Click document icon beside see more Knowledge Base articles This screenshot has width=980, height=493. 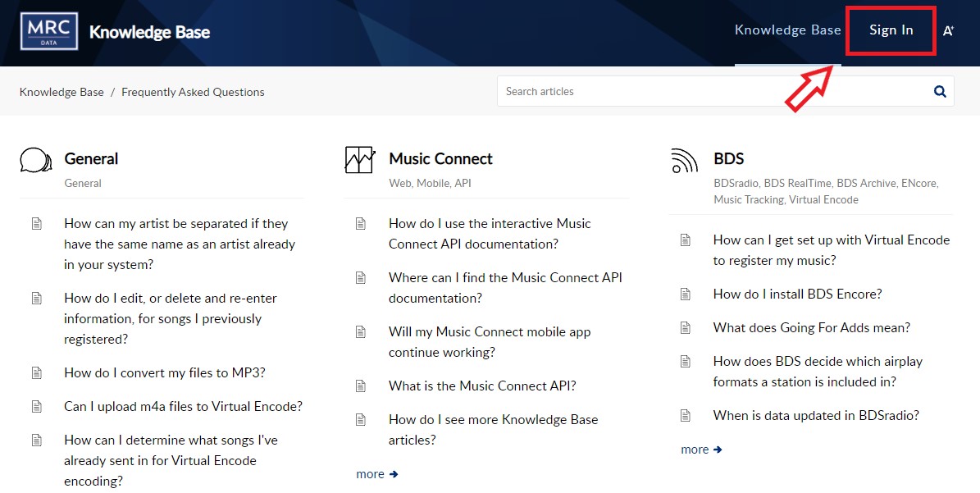[x=361, y=419]
